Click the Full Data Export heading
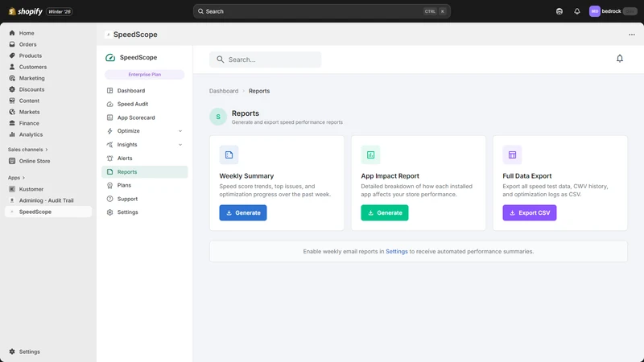The image size is (644, 362). (527, 175)
